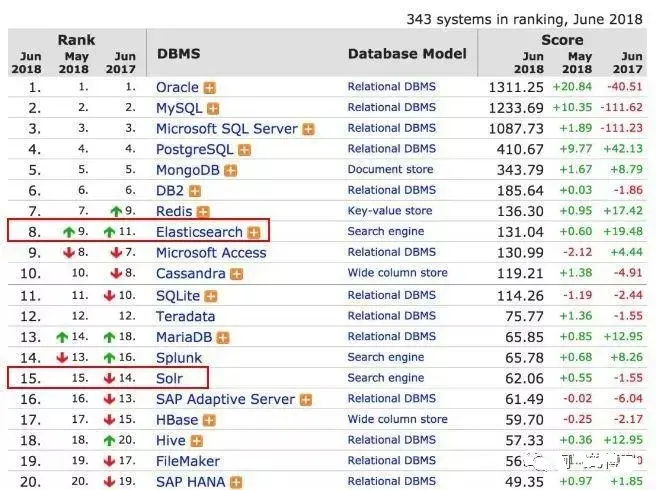656x490 pixels.
Task: Click the Solr score 62.06
Action: [524, 379]
